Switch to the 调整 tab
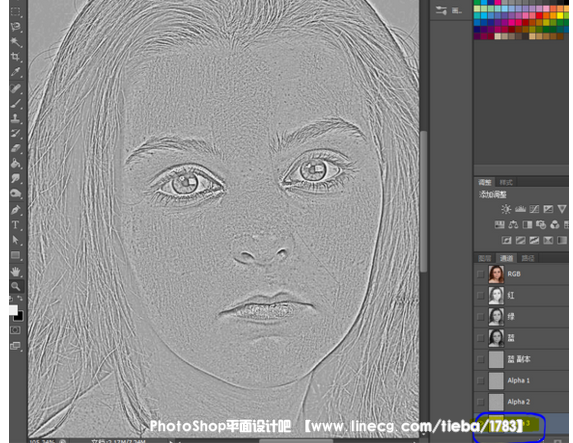This screenshot has width=573, height=443. click(x=485, y=182)
